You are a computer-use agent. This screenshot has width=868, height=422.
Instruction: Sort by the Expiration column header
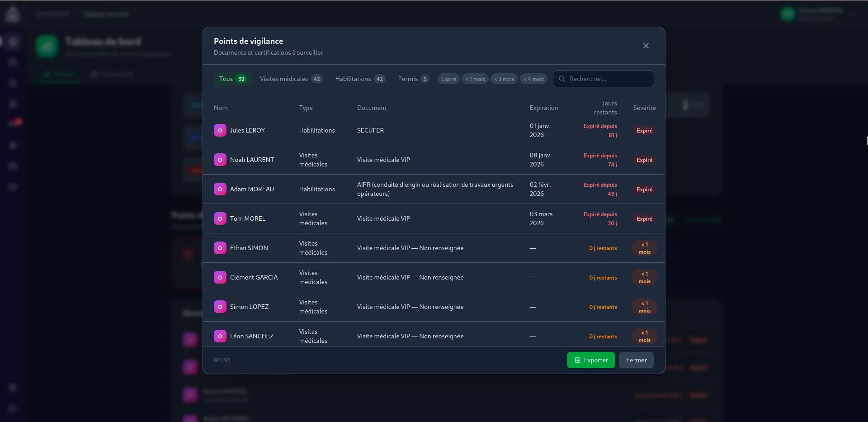pos(543,108)
